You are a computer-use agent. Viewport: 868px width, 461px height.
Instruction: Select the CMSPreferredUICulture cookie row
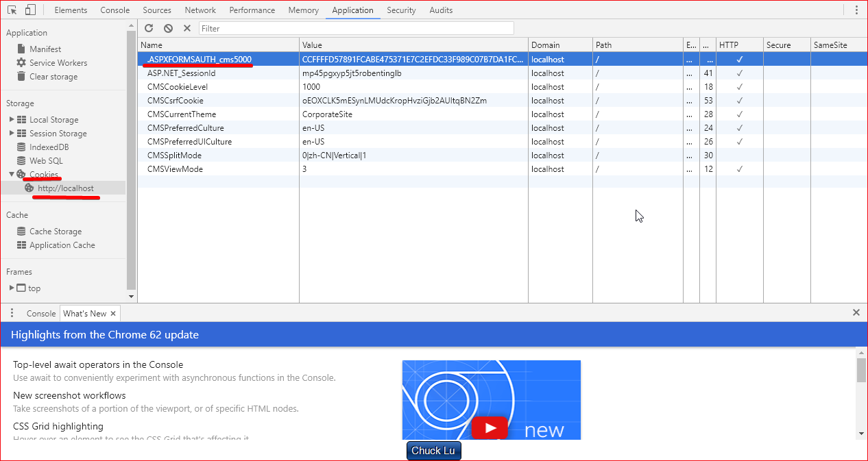[x=503, y=142]
